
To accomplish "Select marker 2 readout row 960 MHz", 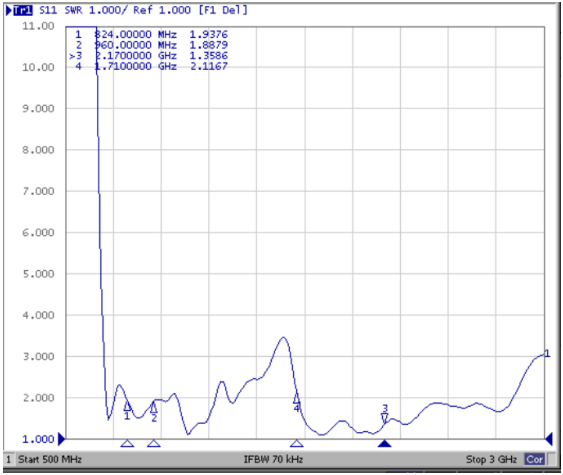I will point(151,45).
